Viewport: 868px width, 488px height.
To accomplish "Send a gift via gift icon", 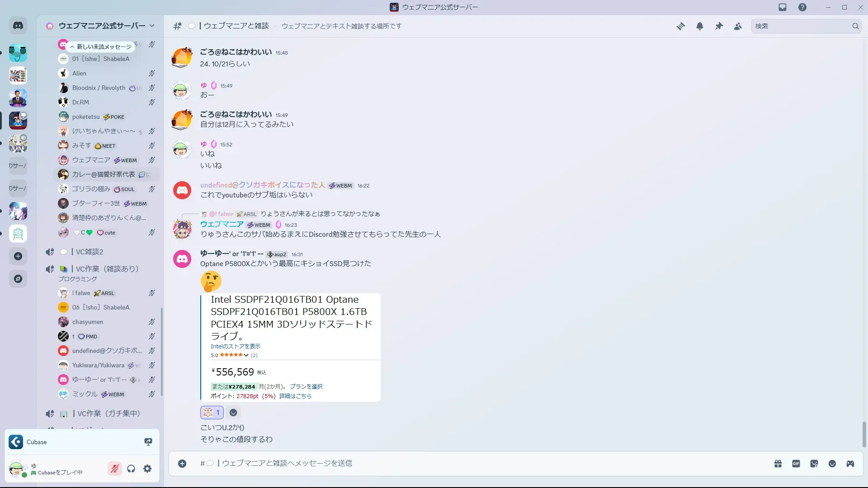I will (778, 464).
